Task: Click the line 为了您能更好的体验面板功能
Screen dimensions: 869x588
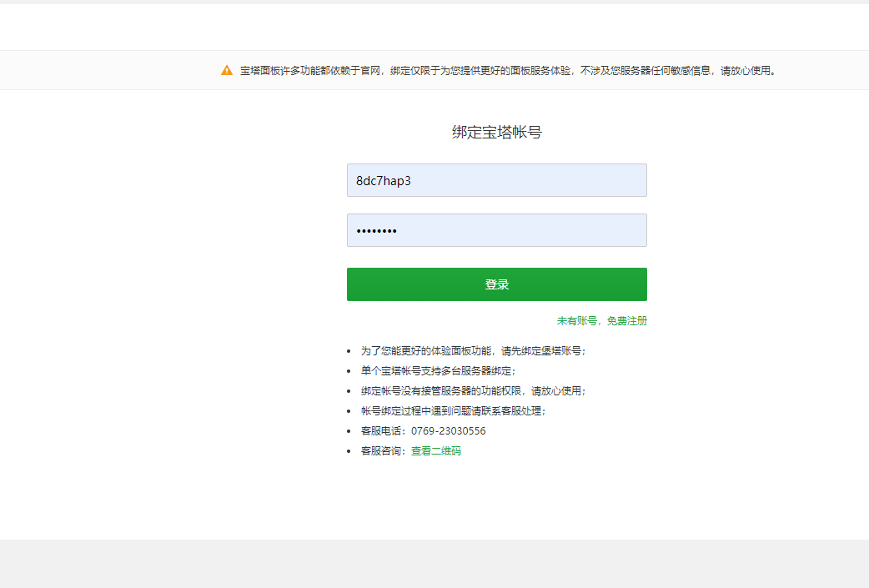Action: (x=474, y=351)
